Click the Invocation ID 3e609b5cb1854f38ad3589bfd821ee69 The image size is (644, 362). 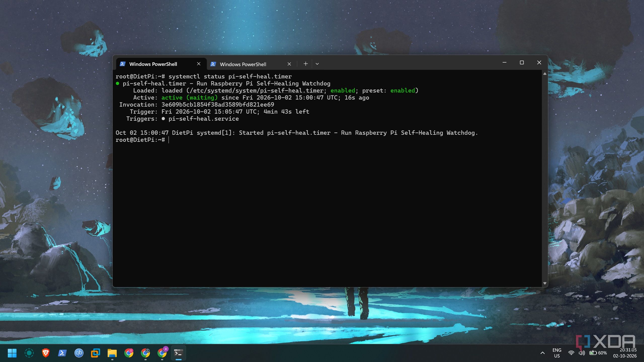(218, 105)
